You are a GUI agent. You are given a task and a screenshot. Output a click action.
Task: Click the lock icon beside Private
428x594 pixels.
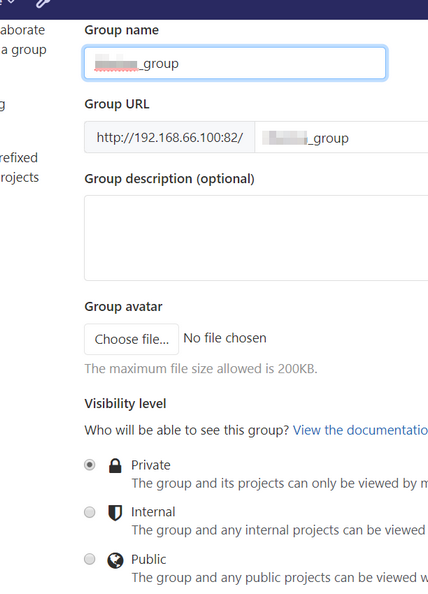pyautogui.click(x=115, y=466)
